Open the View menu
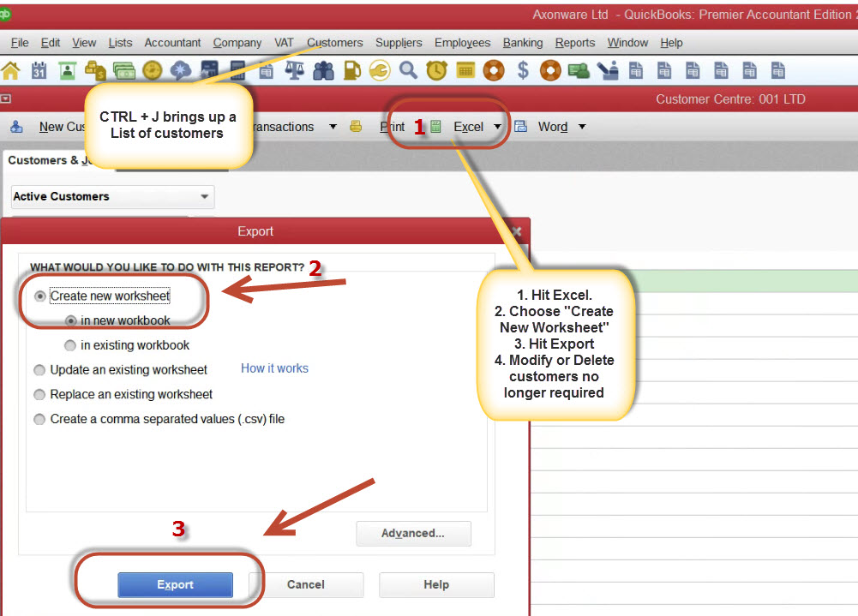This screenshot has height=616, width=858. (84, 43)
